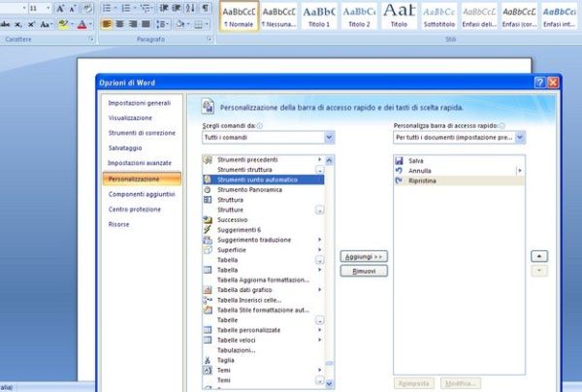
Task: Select Salva in quick access list
Action: click(416, 160)
